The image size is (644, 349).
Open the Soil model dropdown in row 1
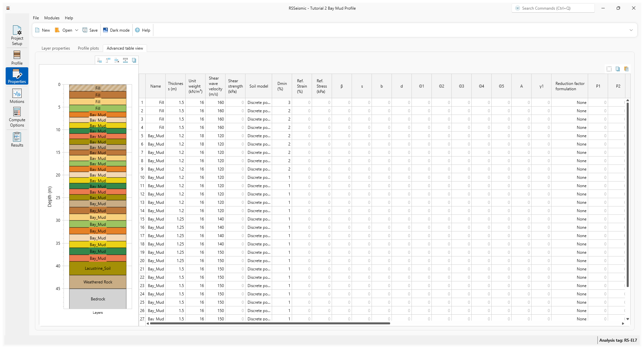click(x=259, y=103)
